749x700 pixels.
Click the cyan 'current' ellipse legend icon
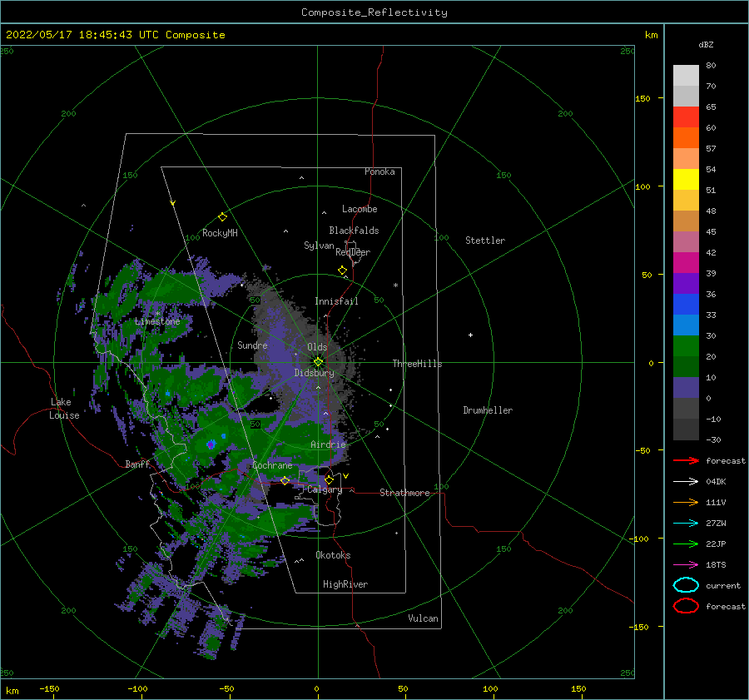[x=686, y=585]
